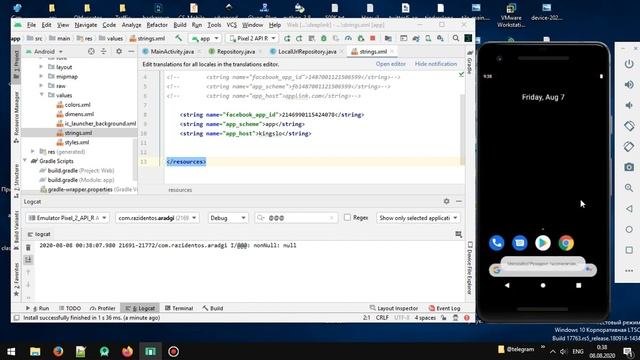
Task: Click the soft-wrap icon at logcat right
Action: pyautogui.click(x=459, y=234)
